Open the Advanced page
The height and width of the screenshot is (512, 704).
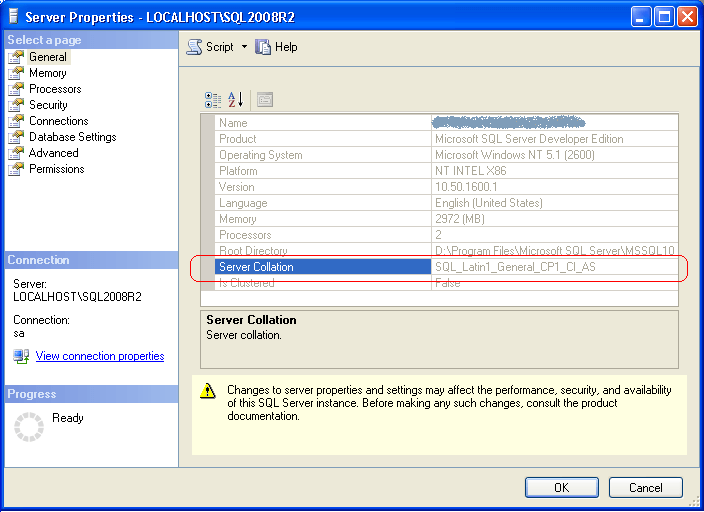pyautogui.click(x=53, y=153)
